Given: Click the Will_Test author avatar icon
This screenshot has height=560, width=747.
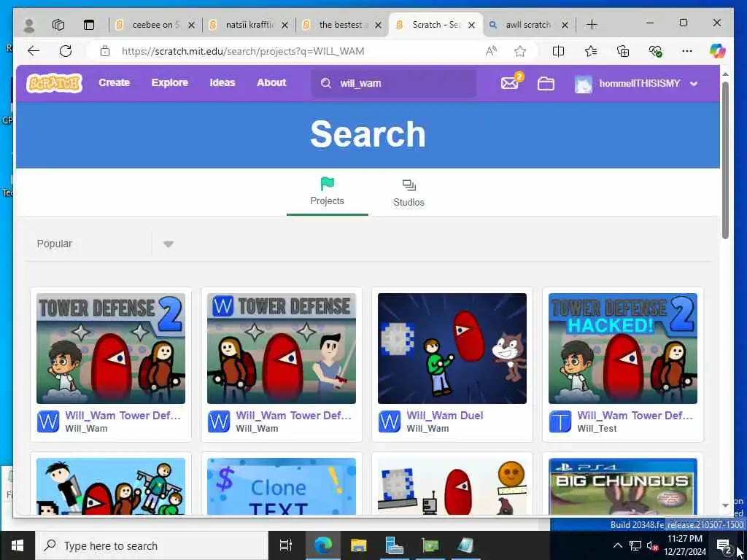Looking at the screenshot, I should point(560,421).
